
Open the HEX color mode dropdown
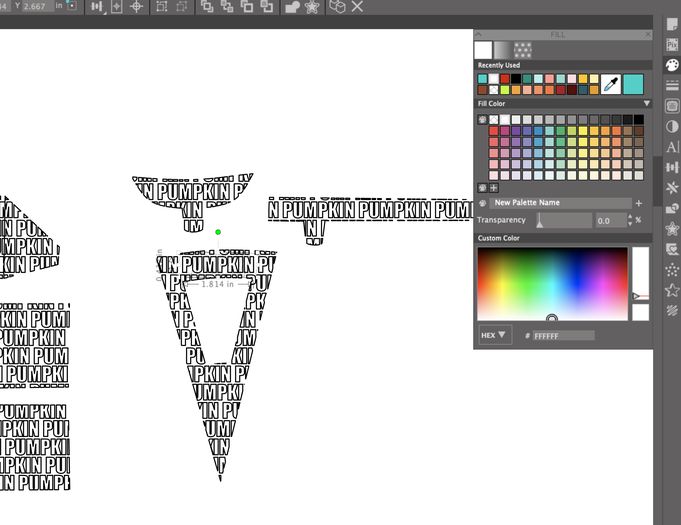click(x=494, y=335)
